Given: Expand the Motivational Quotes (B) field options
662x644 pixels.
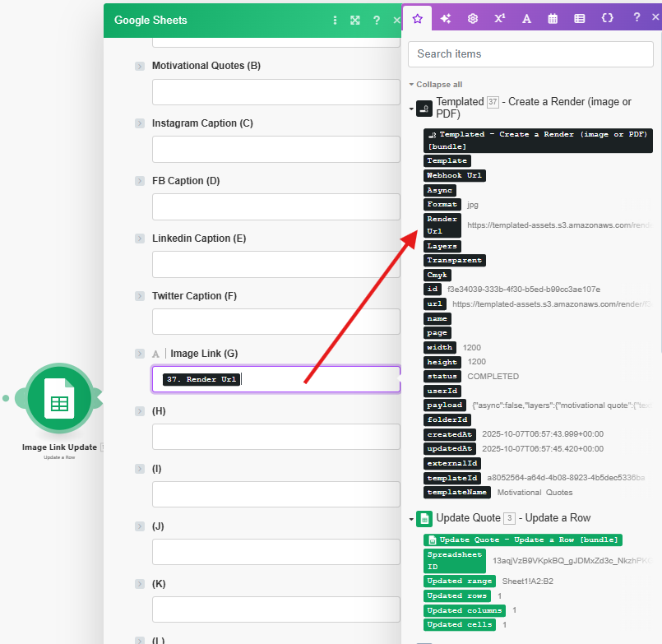Looking at the screenshot, I should click(x=139, y=66).
